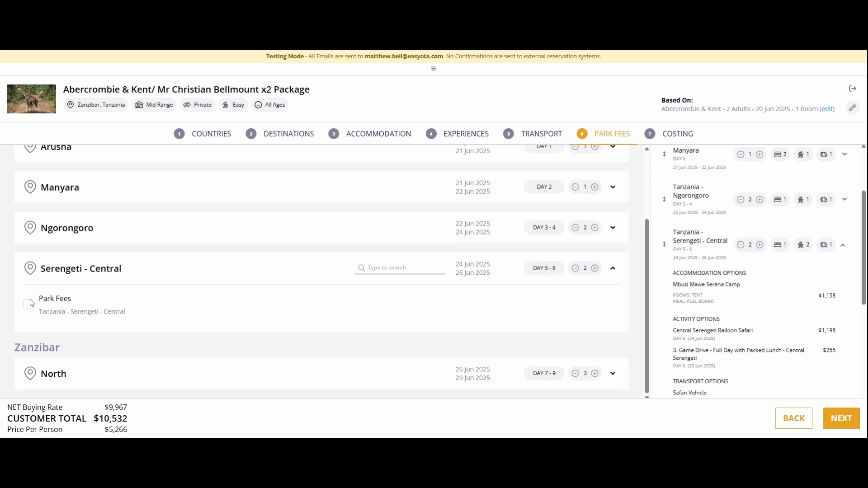
Task: Click the All Ages tag
Action: (270, 105)
